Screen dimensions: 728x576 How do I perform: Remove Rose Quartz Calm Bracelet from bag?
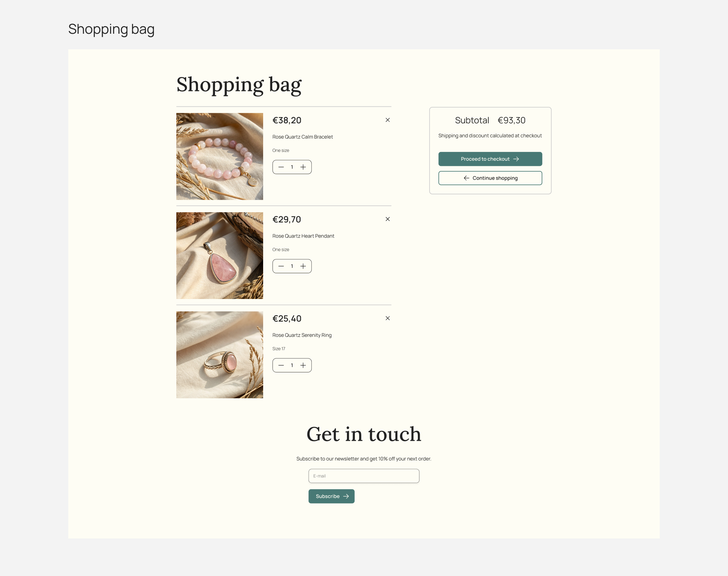[388, 120]
